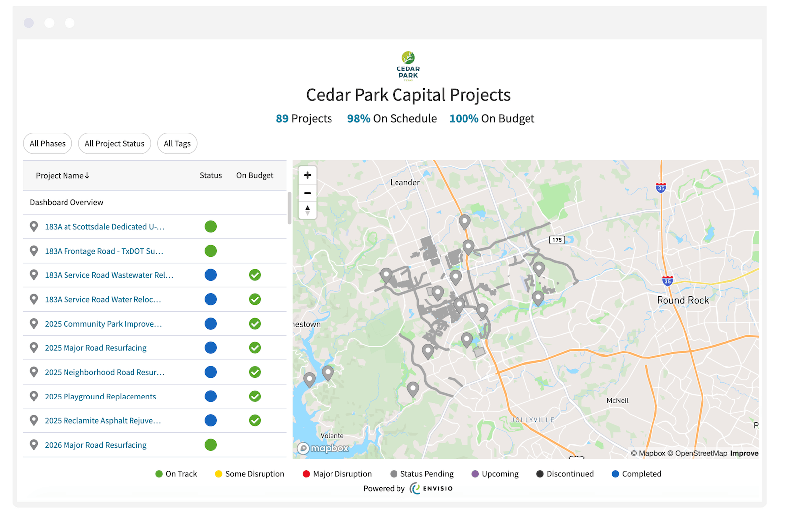The height and width of the screenshot is (532, 794).
Task: Click the 100% On Budget stat
Action: 492,119
